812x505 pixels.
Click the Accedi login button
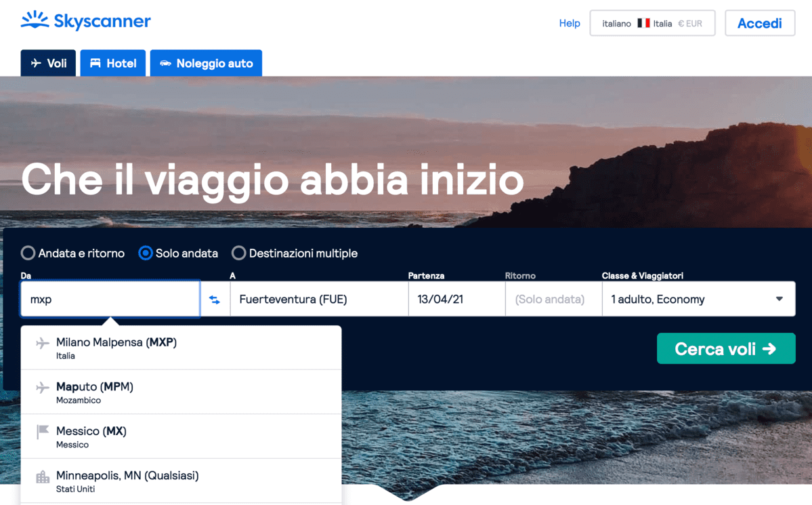760,23
